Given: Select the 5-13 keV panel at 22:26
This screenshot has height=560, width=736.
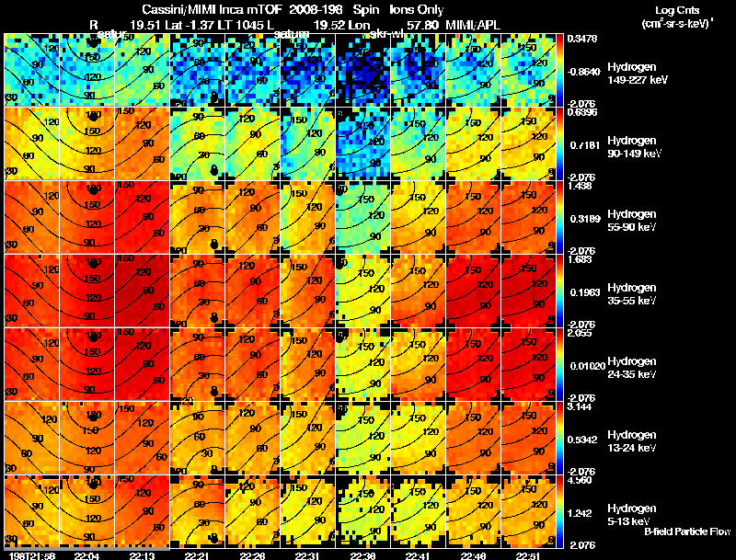Looking at the screenshot, I should click(x=252, y=512).
